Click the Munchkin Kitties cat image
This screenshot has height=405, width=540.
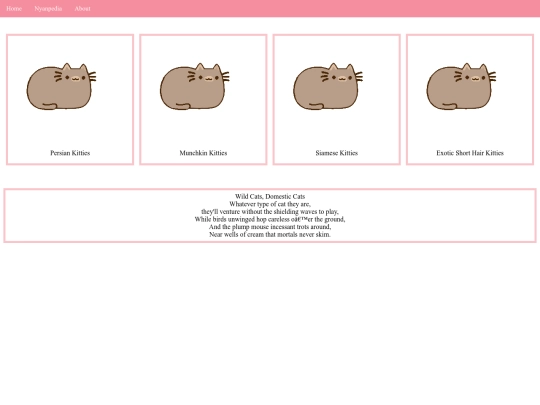click(194, 86)
